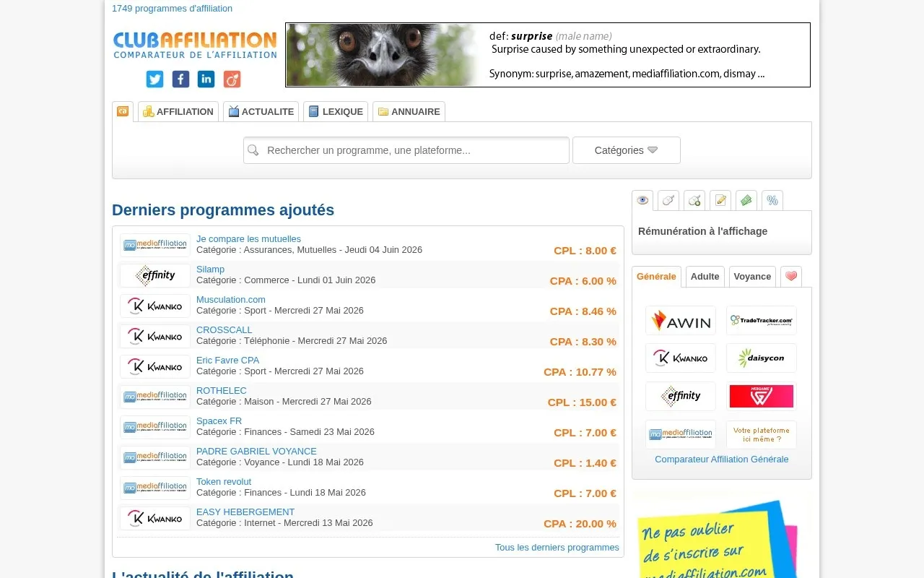Click the 'CPA : 10.77 %' value

pyautogui.click(x=580, y=372)
